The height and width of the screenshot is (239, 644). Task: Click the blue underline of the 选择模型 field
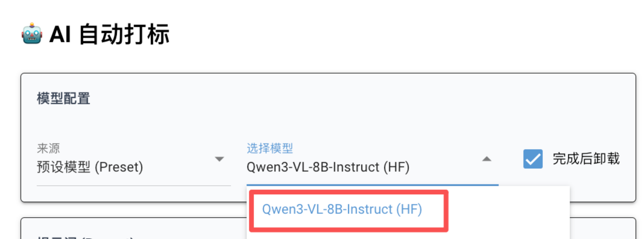pos(372,185)
